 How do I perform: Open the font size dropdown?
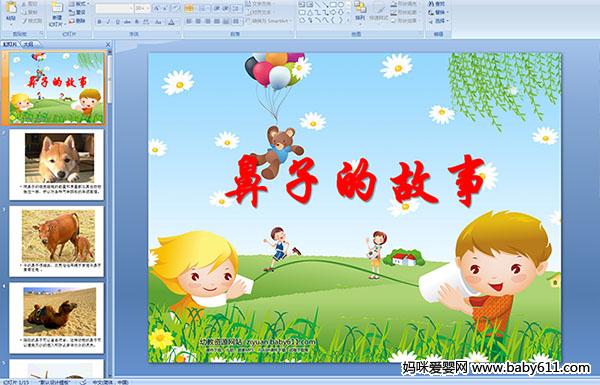pos(142,8)
